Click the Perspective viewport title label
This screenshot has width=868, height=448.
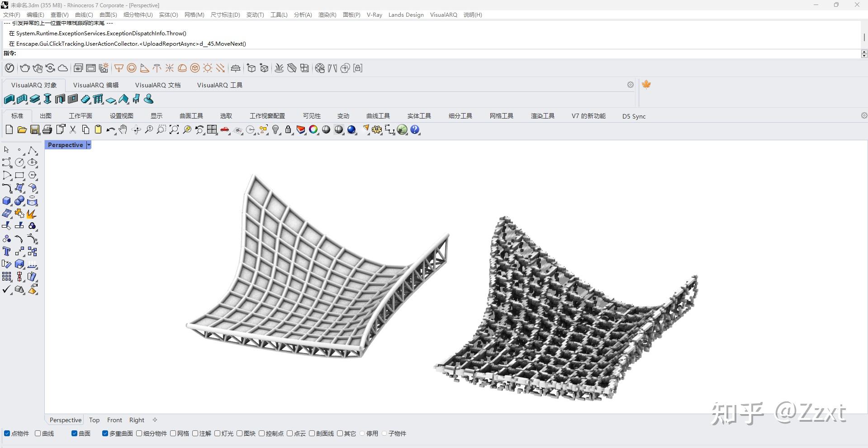[66, 145]
